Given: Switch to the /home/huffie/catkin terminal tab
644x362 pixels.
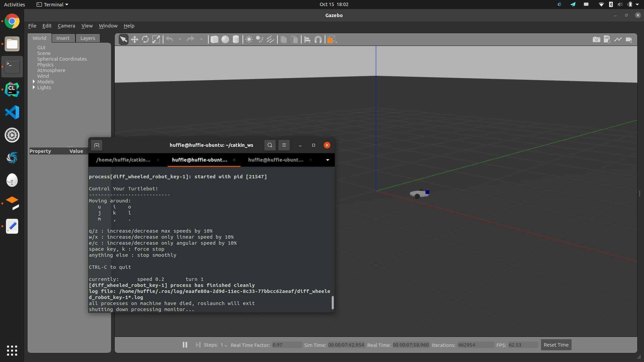Looking at the screenshot, I should click(123, 160).
